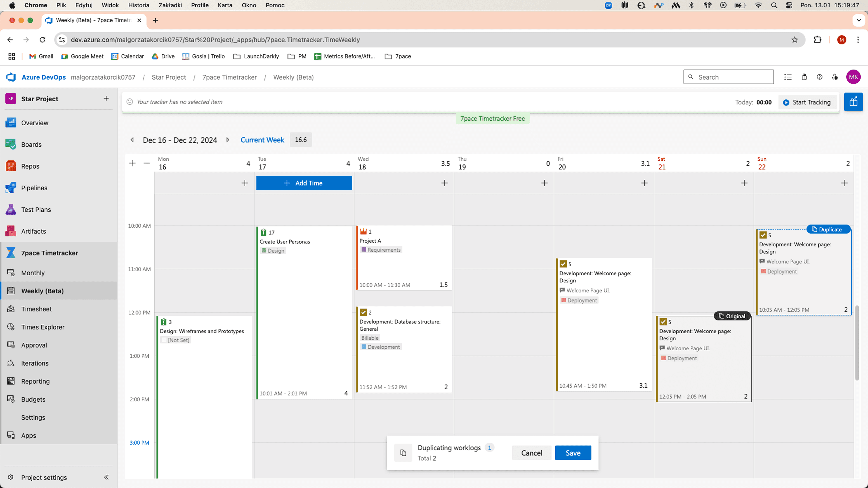Open the LaunchDarkly bookmarks folder
This screenshot has width=868, height=488.
coord(256,56)
